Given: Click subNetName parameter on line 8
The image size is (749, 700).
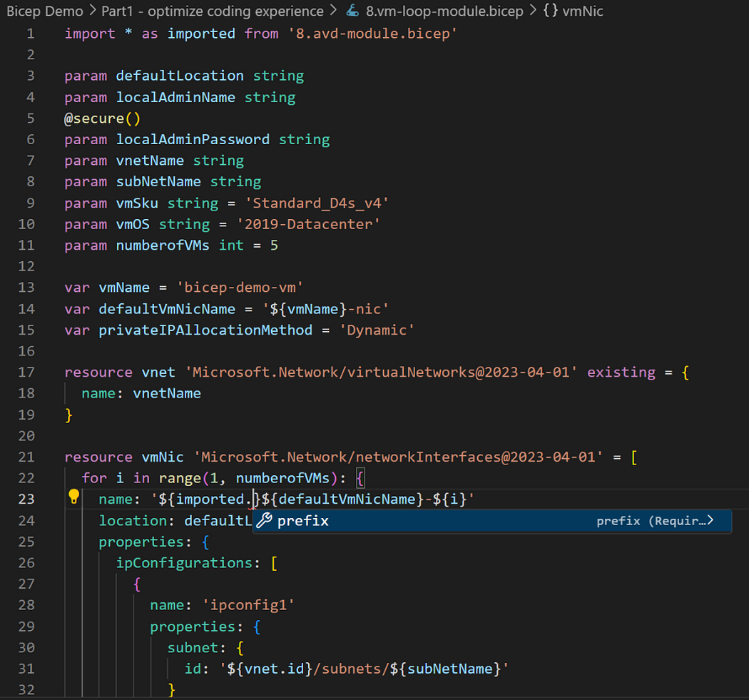Looking at the screenshot, I should (x=158, y=181).
